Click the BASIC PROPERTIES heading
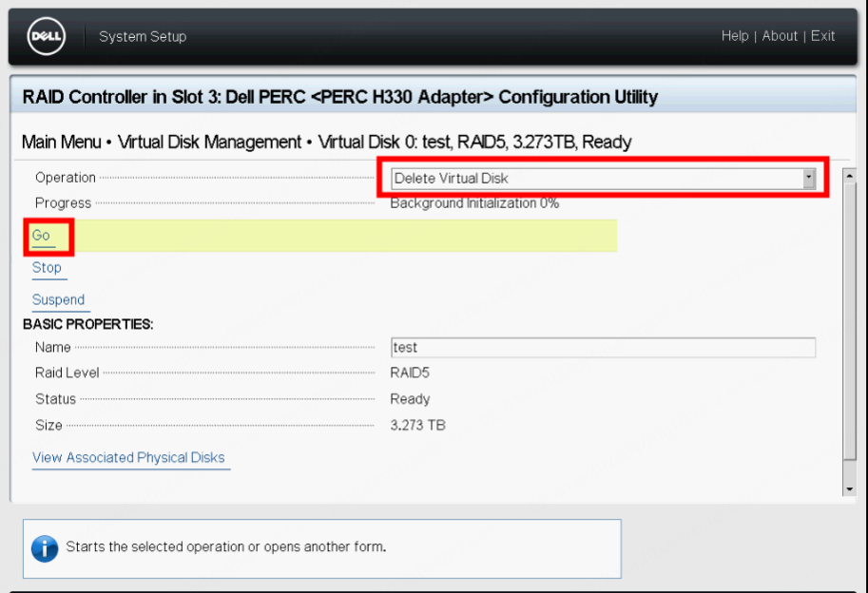 click(88, 324)
